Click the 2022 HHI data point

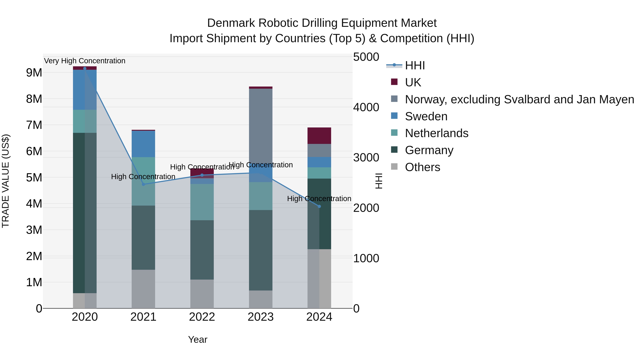(x=202, y=175)
